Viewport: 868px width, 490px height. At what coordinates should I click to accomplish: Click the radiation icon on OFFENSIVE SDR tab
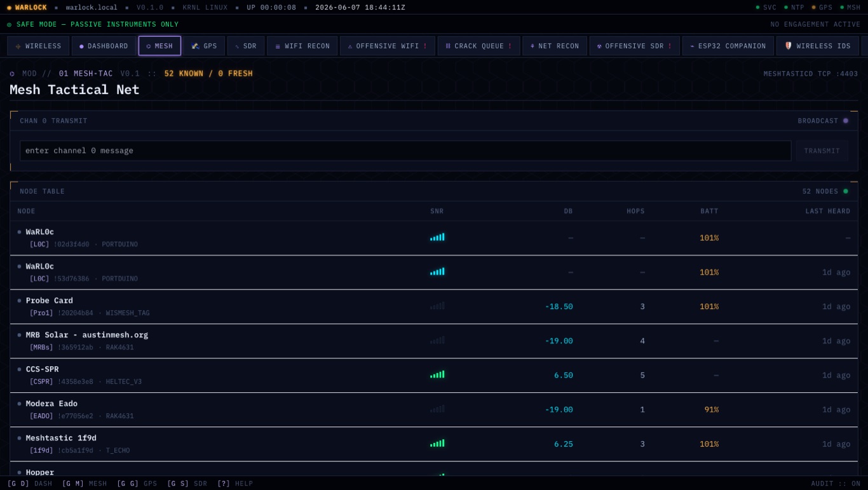coord(599,46)
